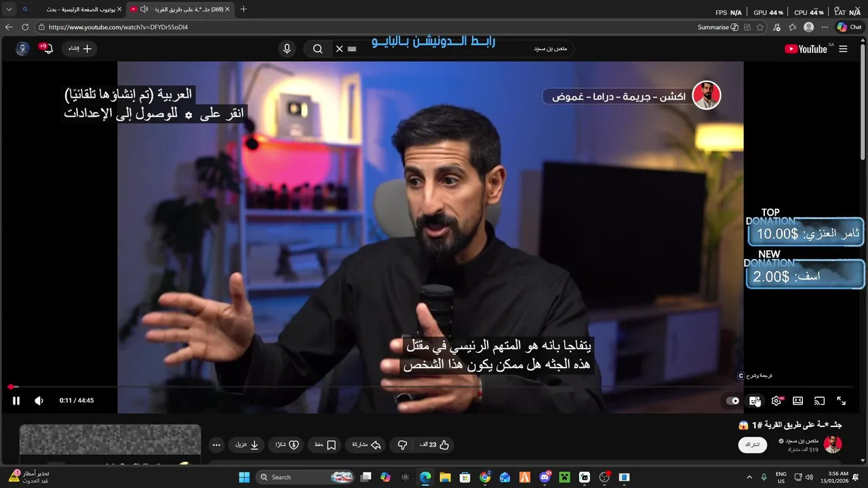Screen dimensions: 868x488
Task: Clear YouTube search with X icon
Action: 340,49
